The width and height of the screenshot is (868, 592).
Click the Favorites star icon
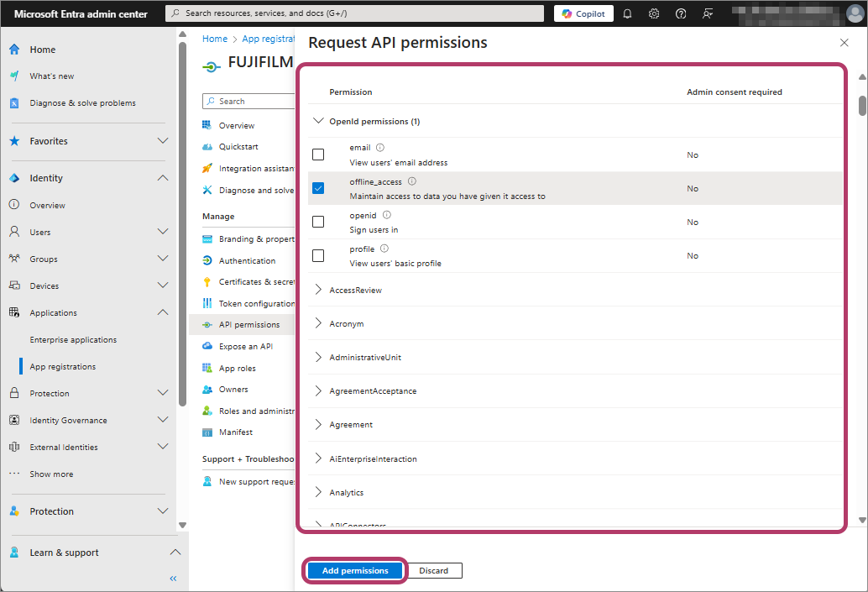14,141
